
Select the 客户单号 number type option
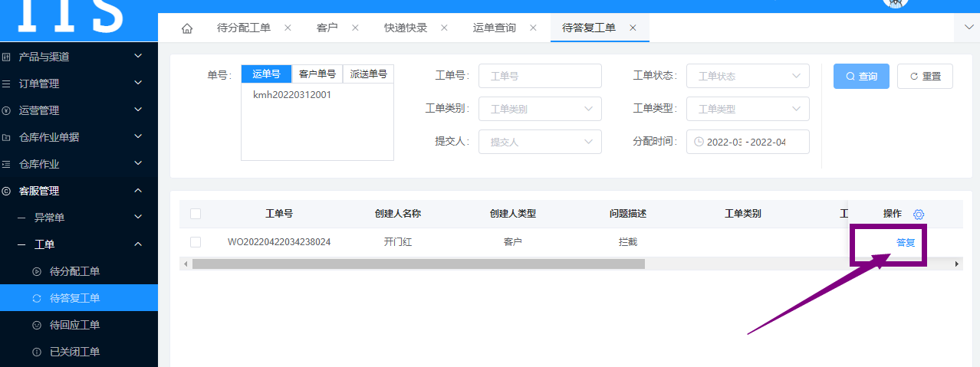pyautogui.click(x=317, y=74)
